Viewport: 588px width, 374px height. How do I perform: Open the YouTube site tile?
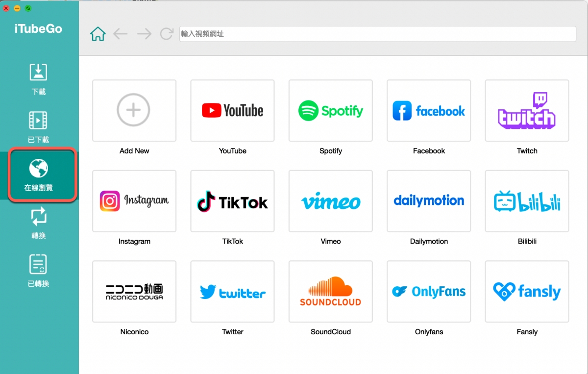tap(232, 111)
